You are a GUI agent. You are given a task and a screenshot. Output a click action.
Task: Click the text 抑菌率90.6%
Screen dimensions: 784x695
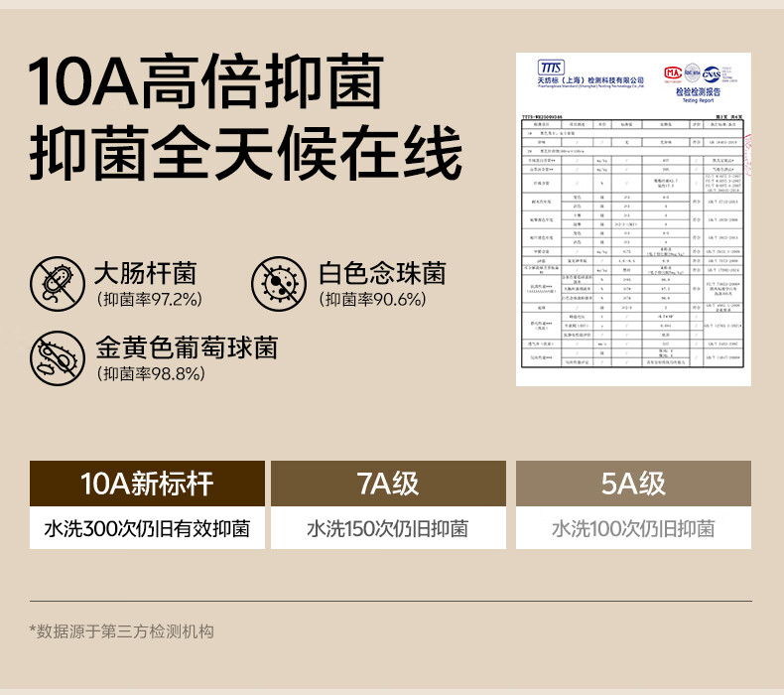pos(373,299)
